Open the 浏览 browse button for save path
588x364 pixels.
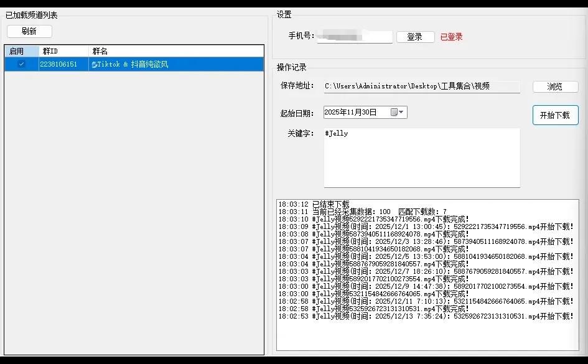click(554, 86)
